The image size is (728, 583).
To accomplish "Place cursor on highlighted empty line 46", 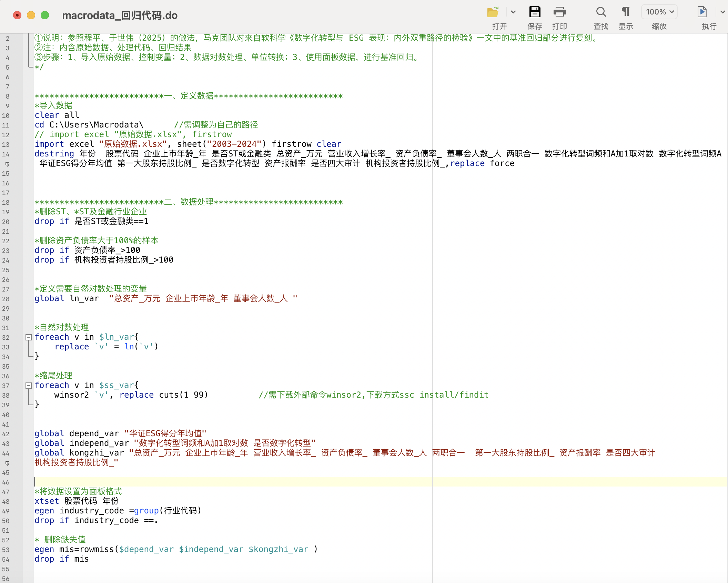I will [x=207, y=482].
